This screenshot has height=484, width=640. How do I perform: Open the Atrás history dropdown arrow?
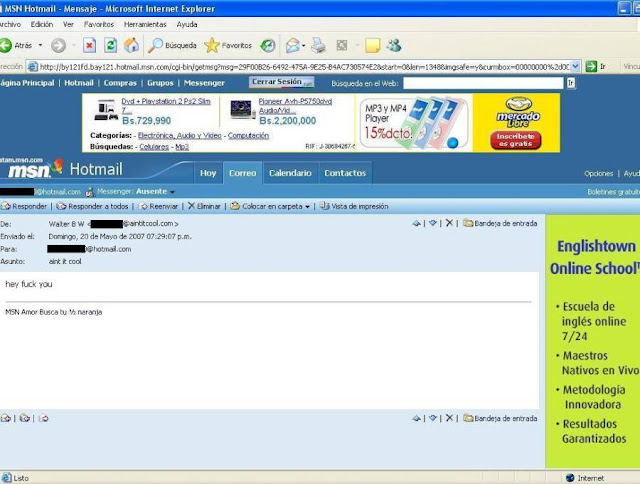pyautogui.click(x=40, y=45)
